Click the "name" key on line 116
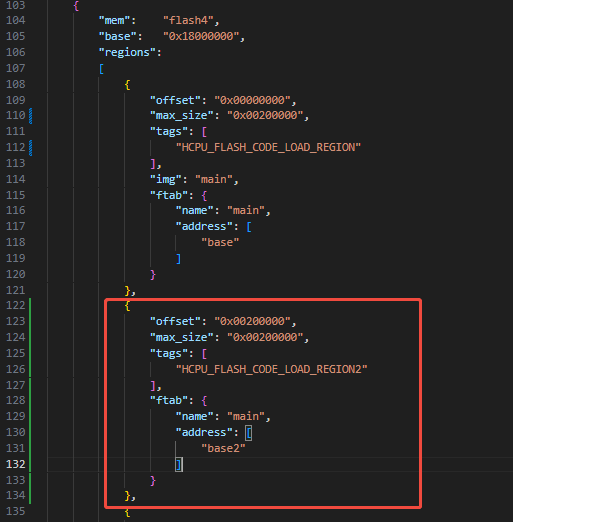The width and height of the screenshot is (592, 522). coord(194,210)
